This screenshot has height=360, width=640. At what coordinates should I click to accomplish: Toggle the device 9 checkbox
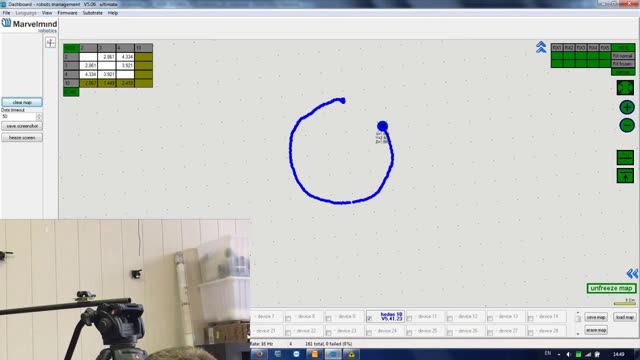329,318
